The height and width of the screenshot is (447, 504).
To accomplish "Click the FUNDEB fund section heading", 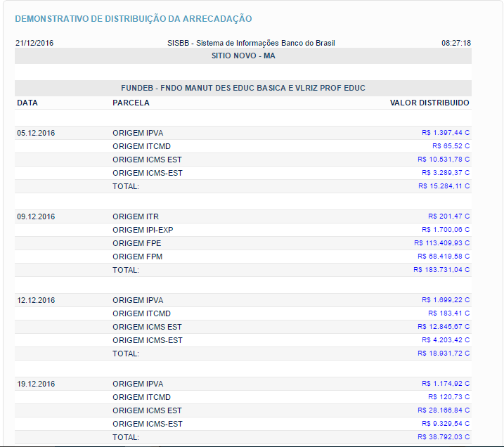I will 243,88.
